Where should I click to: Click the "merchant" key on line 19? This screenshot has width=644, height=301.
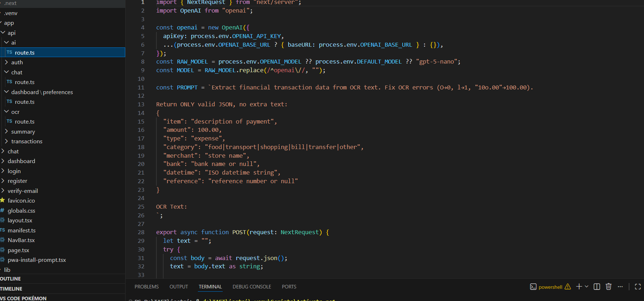(180, 156)
